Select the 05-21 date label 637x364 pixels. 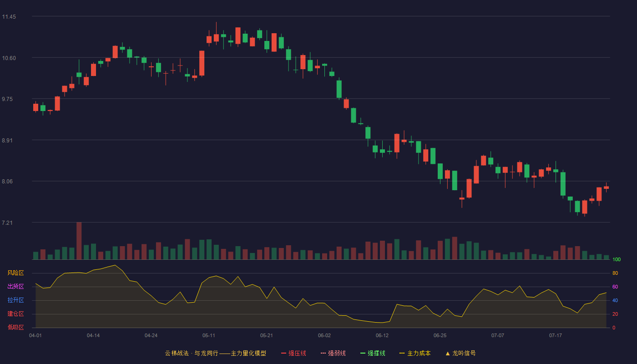267,335
